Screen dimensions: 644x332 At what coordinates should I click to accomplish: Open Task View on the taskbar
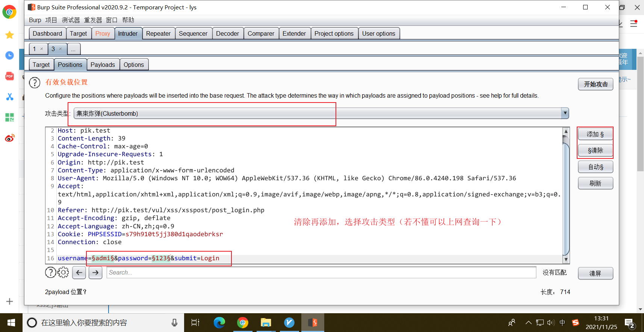[x=195, y=323]
